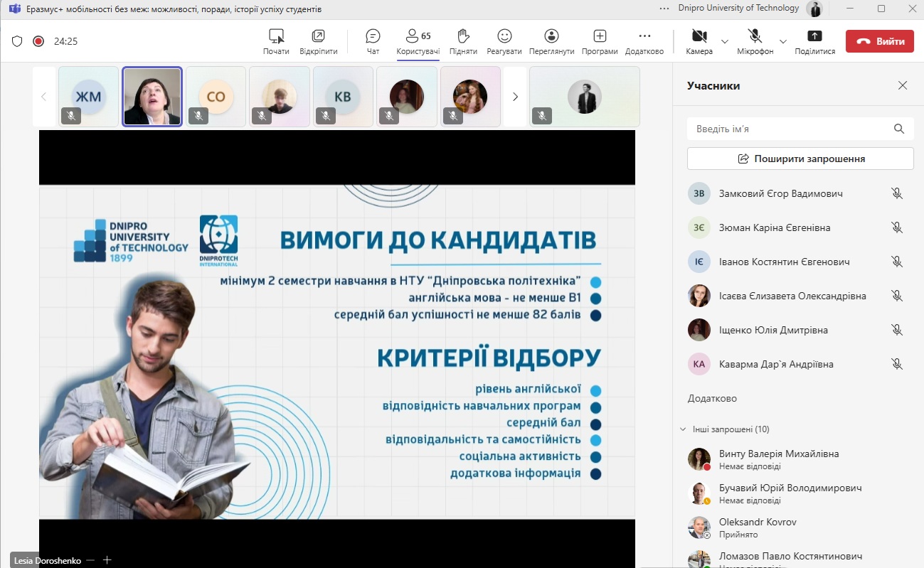Click mute icon beside Замковий Єгор Вадимович
This screenshot has width=924, height=568.
[x=897, y=193]
